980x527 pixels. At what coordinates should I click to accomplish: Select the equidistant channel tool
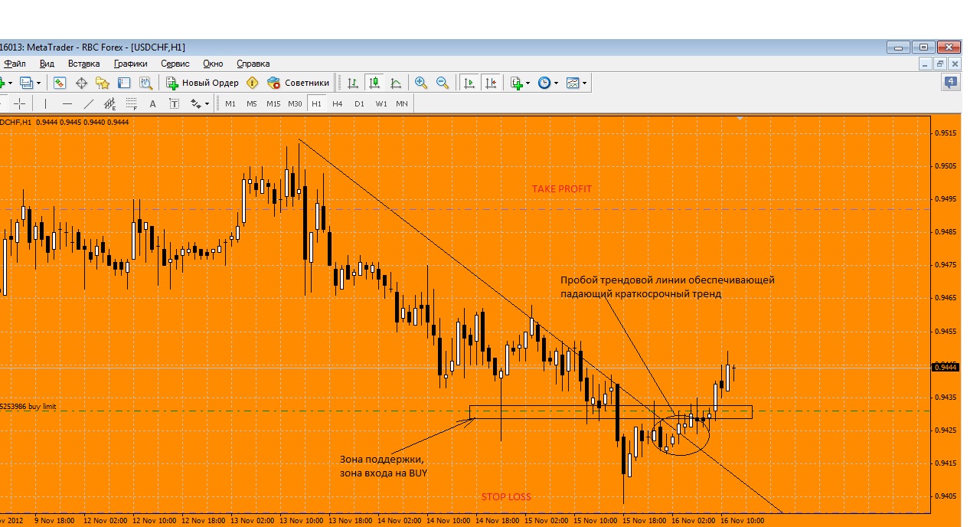click(110, 103)
